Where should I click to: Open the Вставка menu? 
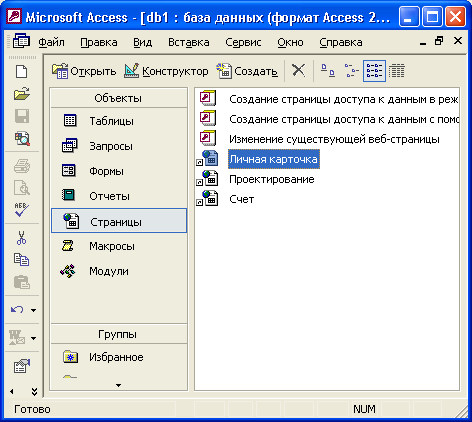(189, 42)
